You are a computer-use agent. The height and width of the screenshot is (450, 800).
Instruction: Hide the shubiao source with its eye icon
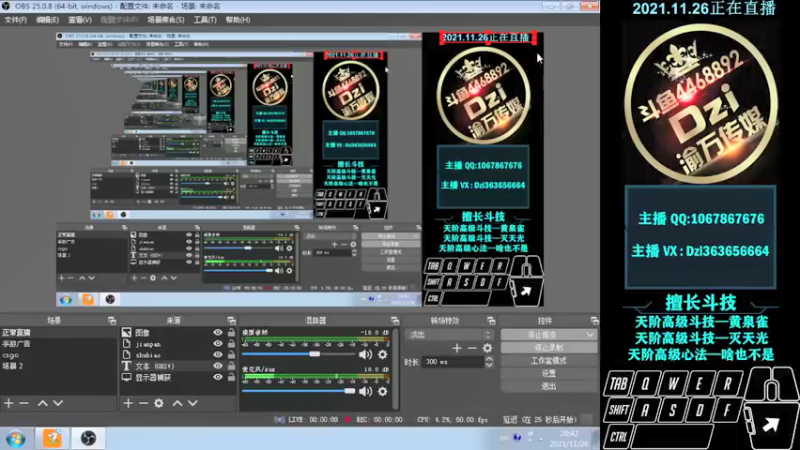218,355
